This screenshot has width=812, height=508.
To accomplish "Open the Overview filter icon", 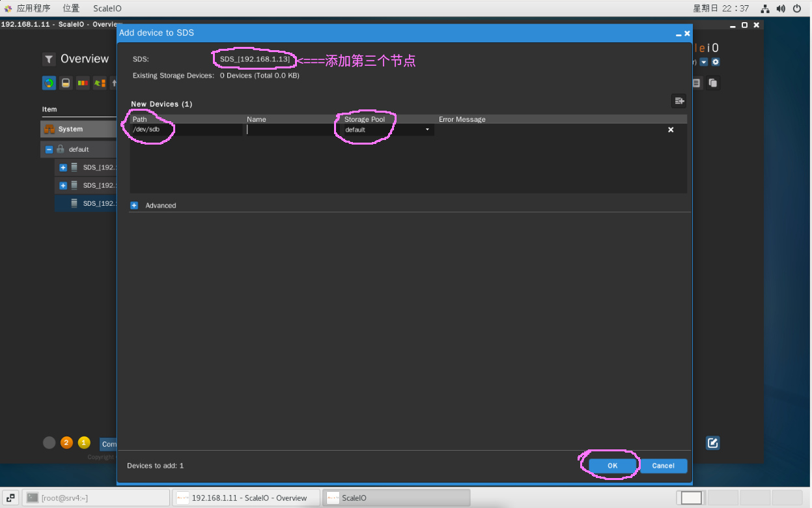I will tap(49, 59).
